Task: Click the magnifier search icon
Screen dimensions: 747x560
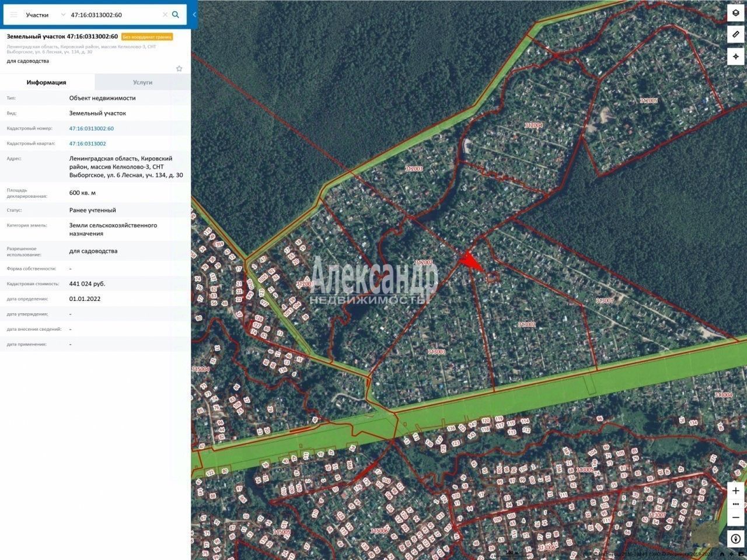Action: 176,15
